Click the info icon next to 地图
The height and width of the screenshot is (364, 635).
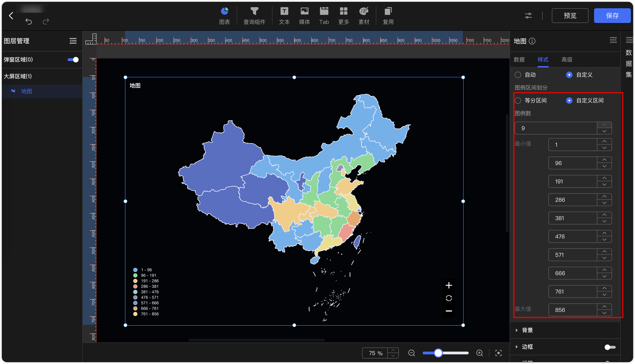[532, 41]
